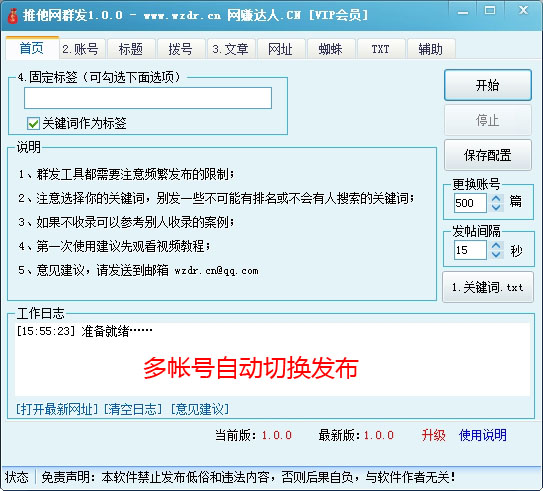This screenshot has height=491, width=543.
Task: Click instruction line 1 about 频繁发布的限制
Action: pyautogui.click(x=126, y=174)
